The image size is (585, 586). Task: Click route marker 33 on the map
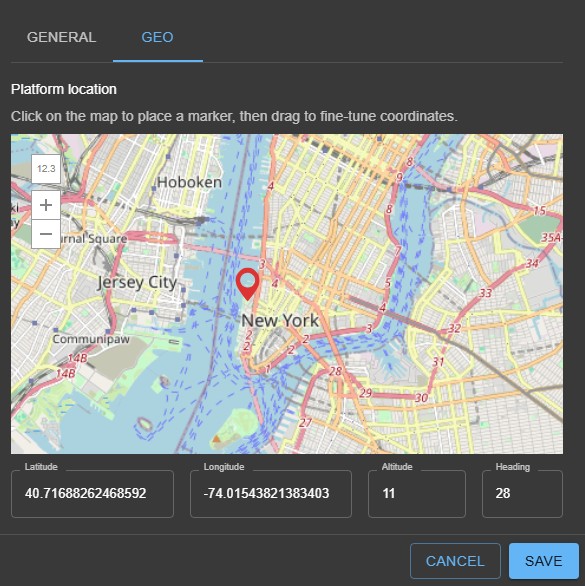pyautogui.click(x=485, y=293)
